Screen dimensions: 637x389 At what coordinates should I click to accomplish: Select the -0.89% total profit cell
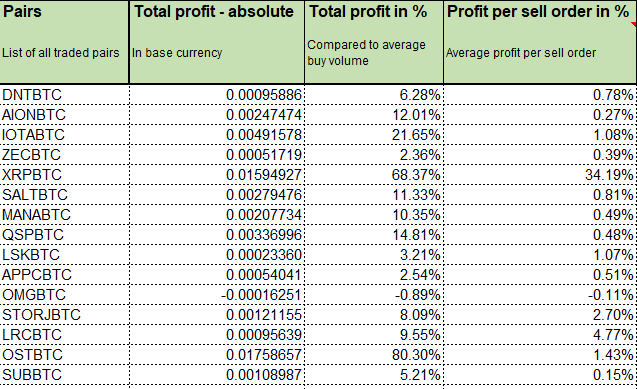(374, 294)
